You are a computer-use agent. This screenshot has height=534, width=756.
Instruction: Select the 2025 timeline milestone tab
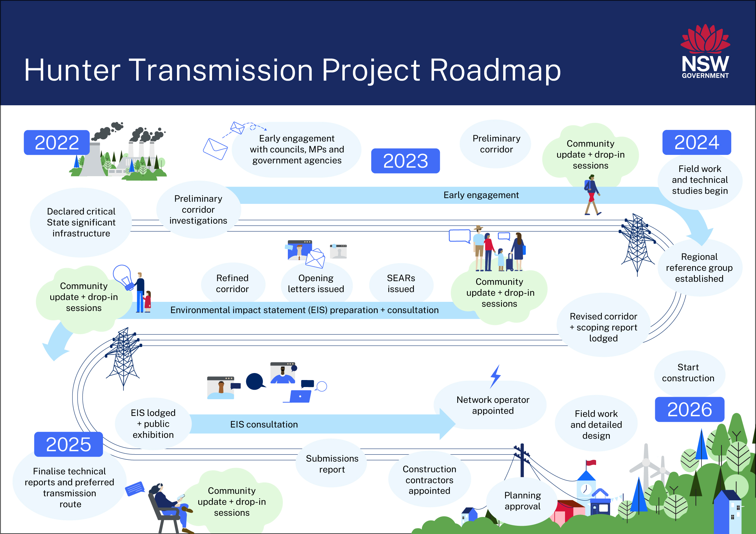62,435
